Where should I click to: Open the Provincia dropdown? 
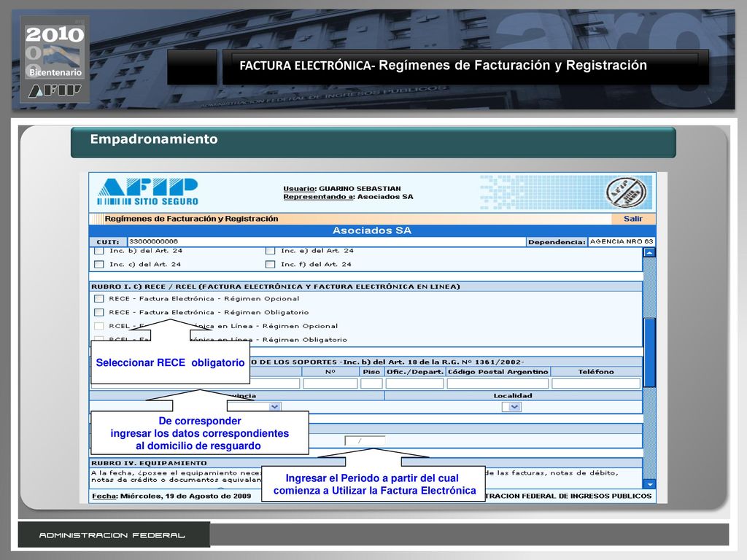[x=274, y=407]
